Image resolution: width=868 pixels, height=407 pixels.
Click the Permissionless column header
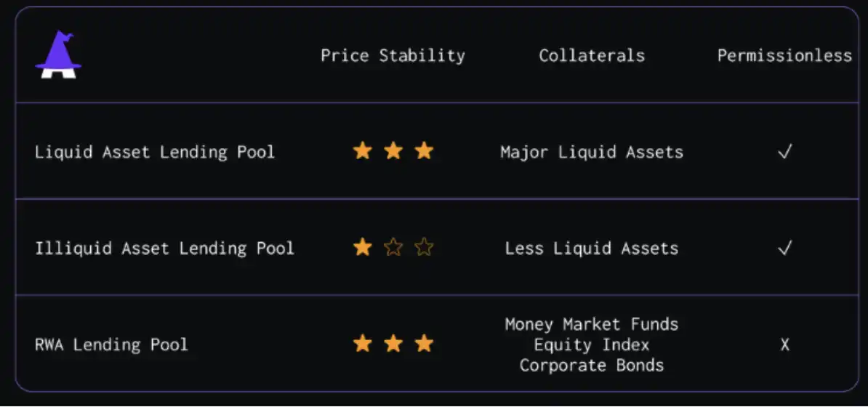point(784,56)
